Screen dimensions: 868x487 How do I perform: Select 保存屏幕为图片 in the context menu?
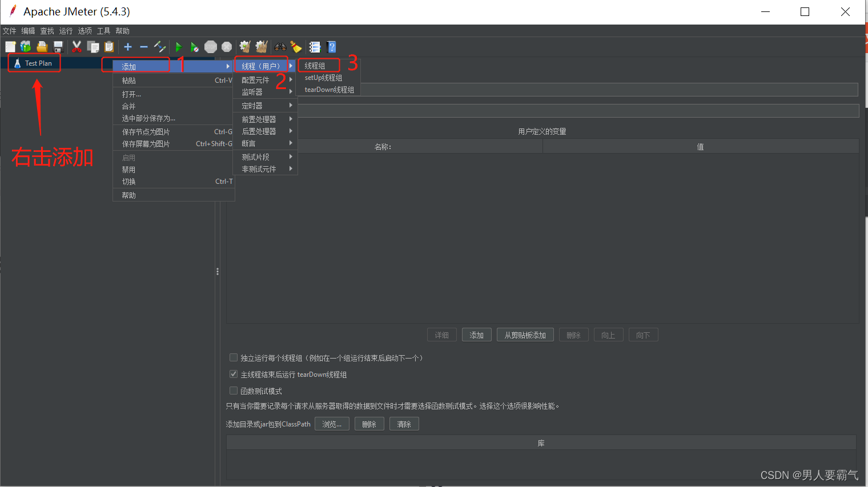tap(174, 144)
